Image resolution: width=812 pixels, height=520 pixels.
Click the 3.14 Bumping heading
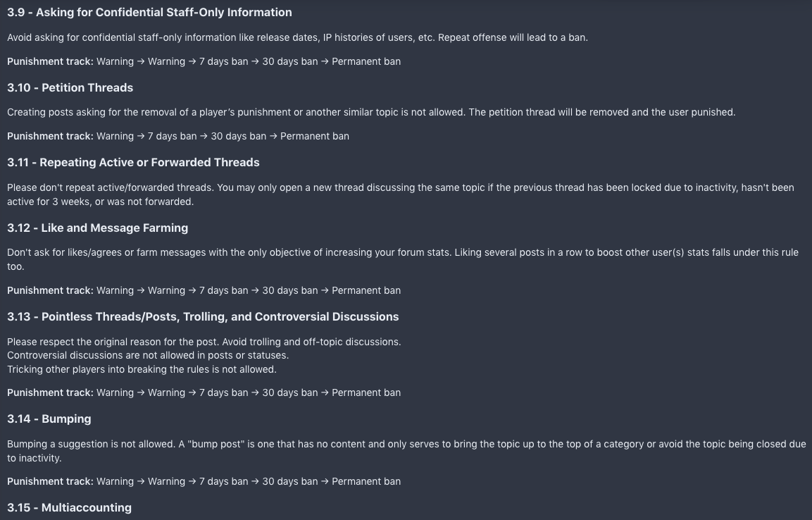coord(49,419)
